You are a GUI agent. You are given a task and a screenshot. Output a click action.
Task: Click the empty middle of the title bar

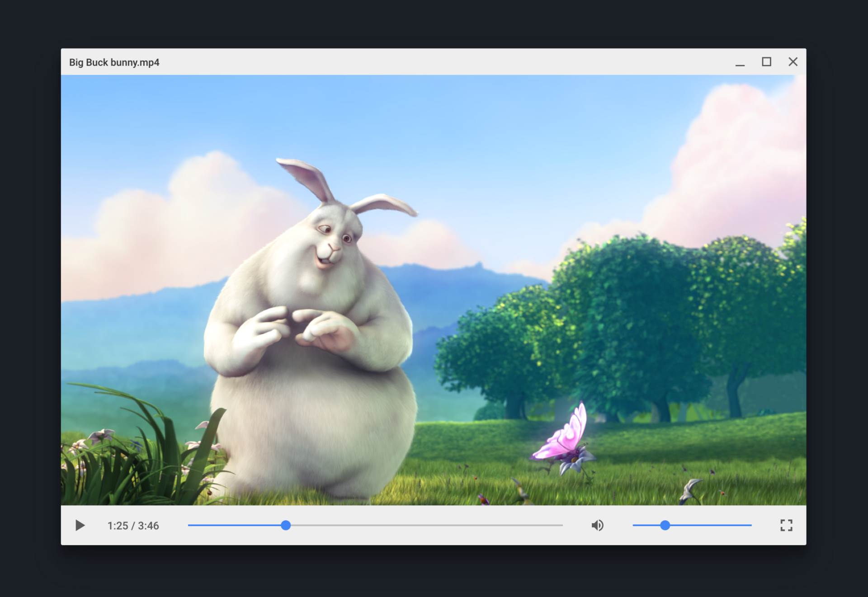pyautogui.click(x=434, y=62)
